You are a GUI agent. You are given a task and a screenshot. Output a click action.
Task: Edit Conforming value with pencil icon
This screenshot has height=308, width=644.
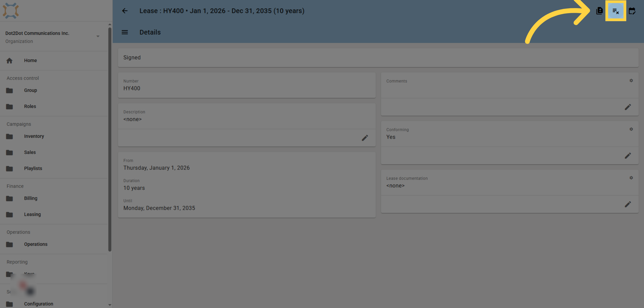628,156
